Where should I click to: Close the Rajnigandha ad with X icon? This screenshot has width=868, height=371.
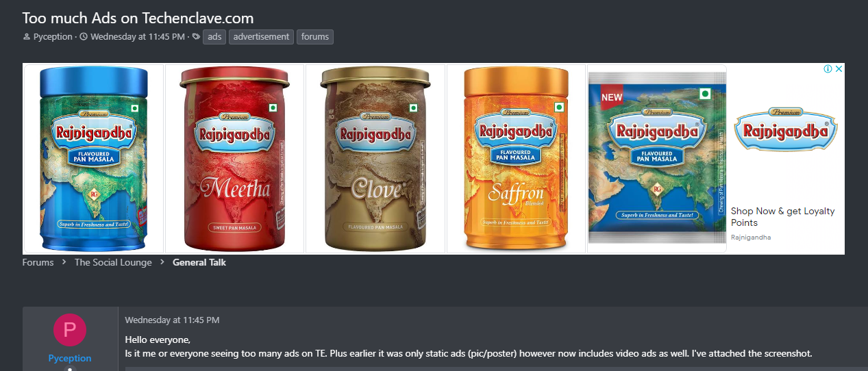coord(839,69)
